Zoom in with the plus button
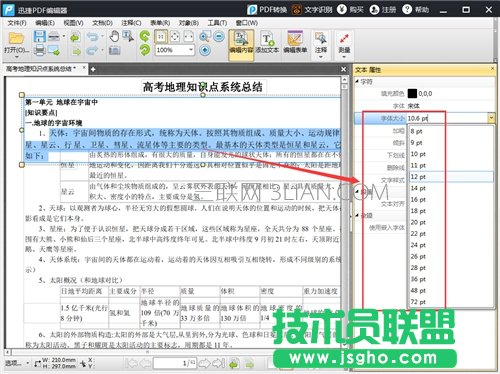This screenshot has height=374, width=500. point(205,50)
